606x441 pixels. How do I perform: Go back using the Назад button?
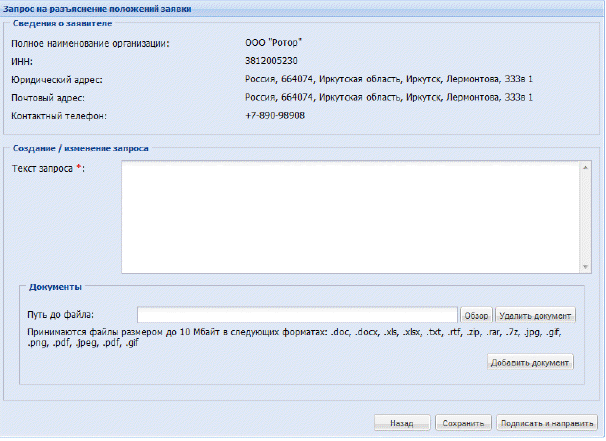[x=402, y=423]
